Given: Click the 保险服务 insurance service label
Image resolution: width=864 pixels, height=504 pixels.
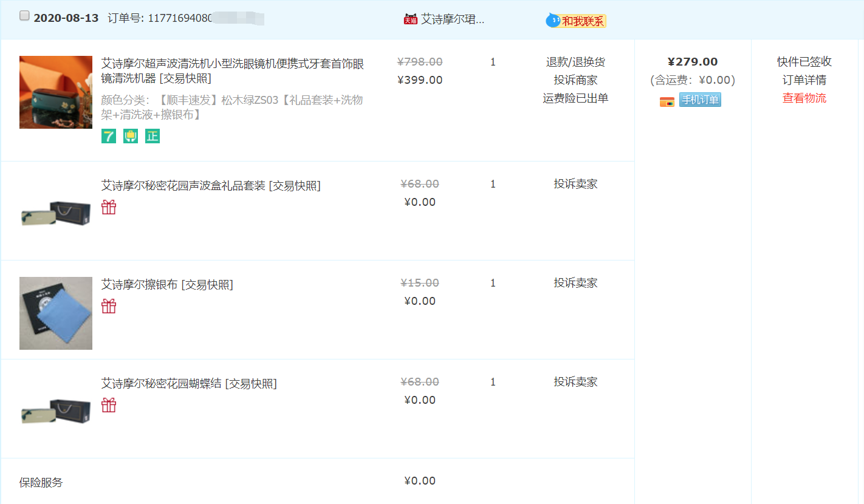Looking at the screenshot, I should click(x=41, y=483).
